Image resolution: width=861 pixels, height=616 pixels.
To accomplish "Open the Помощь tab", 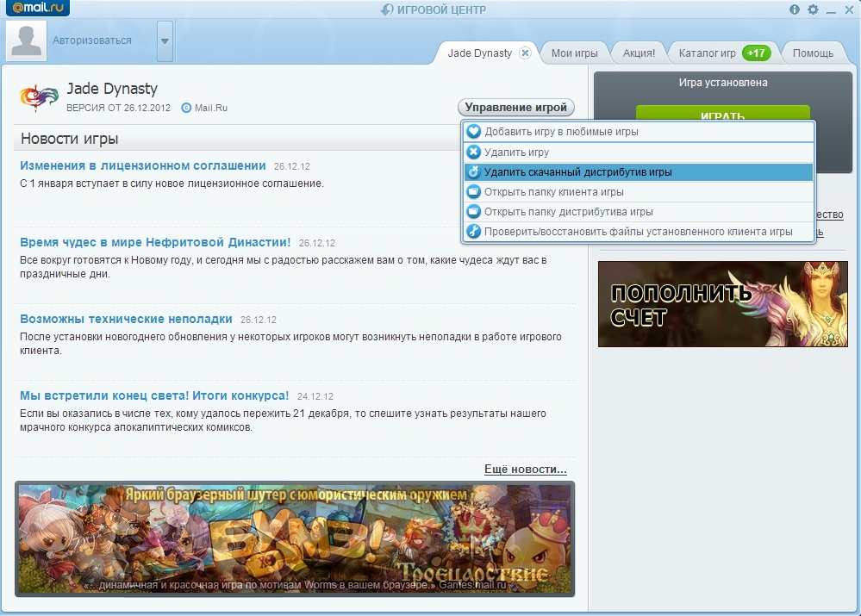I will (813, 53).
